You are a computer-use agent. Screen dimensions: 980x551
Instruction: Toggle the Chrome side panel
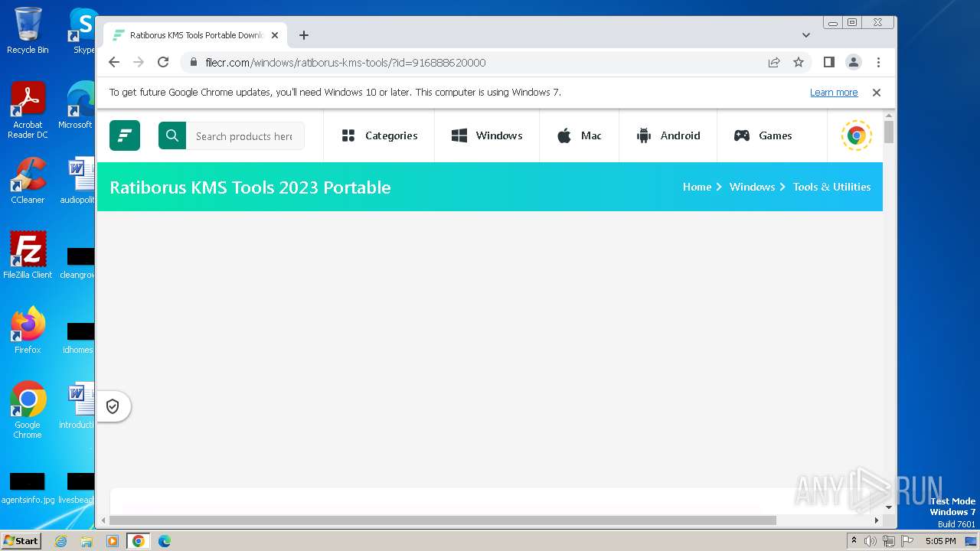[828, 62]
